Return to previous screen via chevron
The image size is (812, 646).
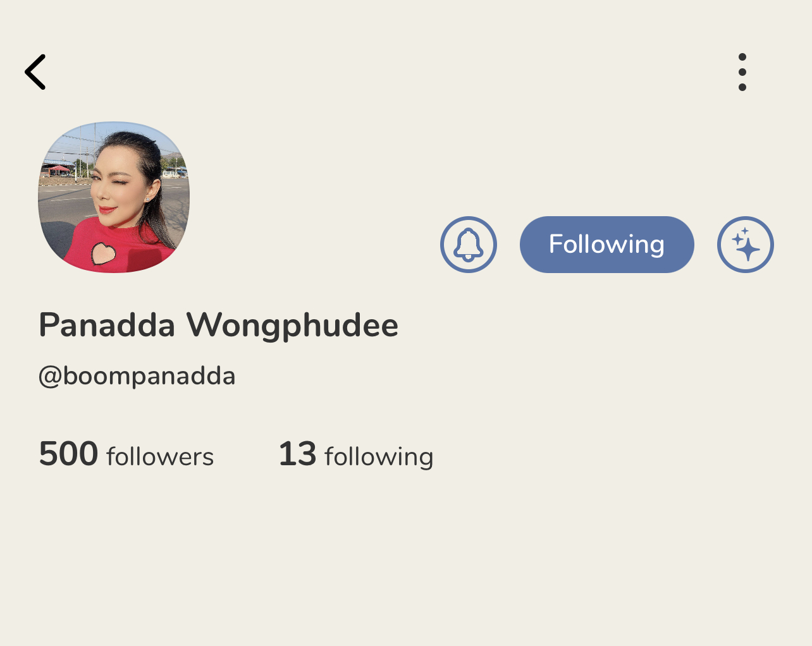coord(35,72)
